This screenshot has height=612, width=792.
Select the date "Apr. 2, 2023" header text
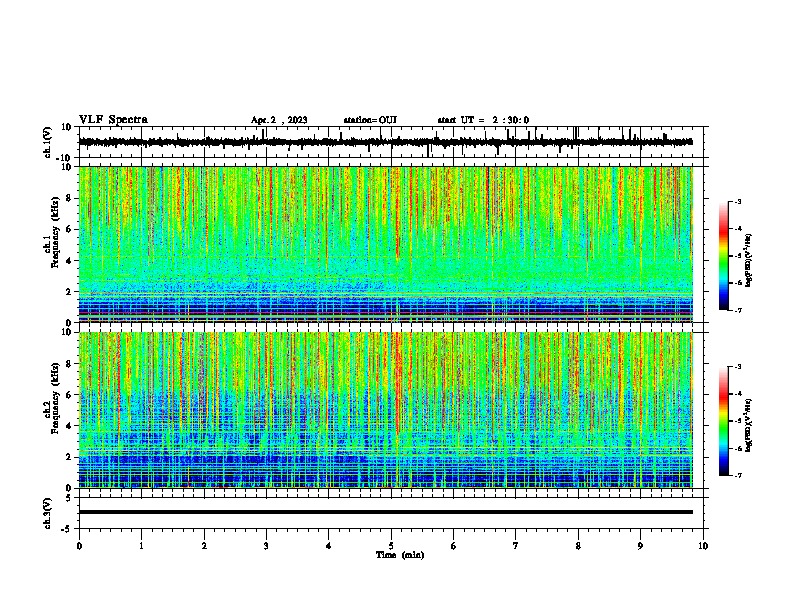(x=279, y=120)
